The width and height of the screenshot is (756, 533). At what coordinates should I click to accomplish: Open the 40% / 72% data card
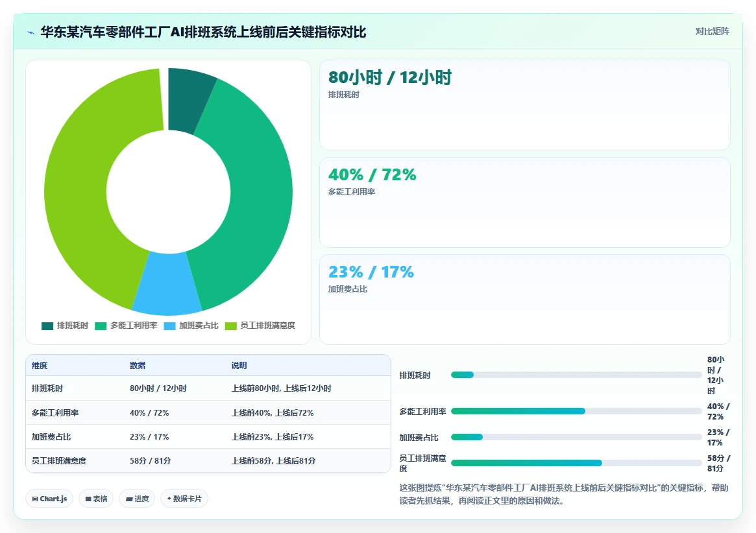point(524,202)
